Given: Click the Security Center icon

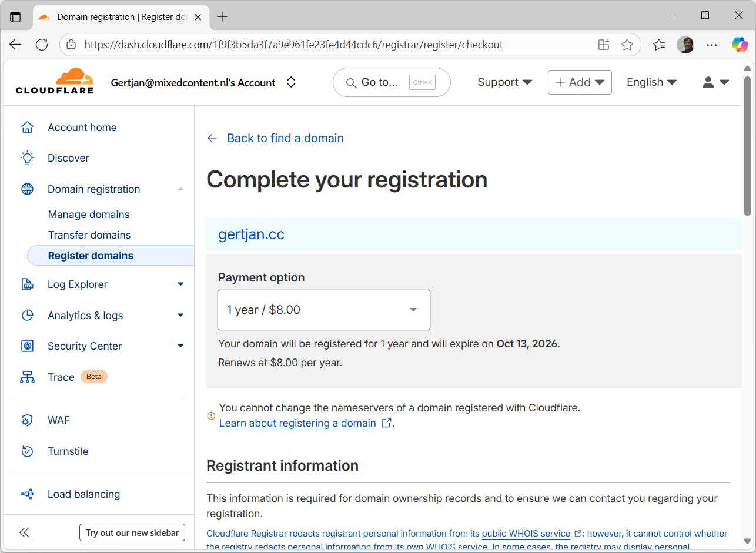Looking at the screenshot, I should pos(27,346).
